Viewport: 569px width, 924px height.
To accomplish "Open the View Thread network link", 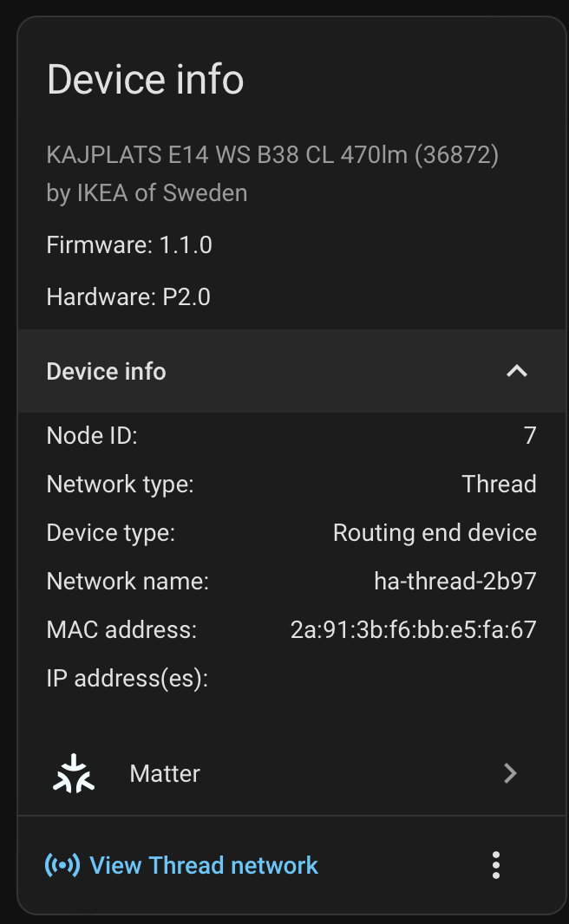I will (204, 865).
